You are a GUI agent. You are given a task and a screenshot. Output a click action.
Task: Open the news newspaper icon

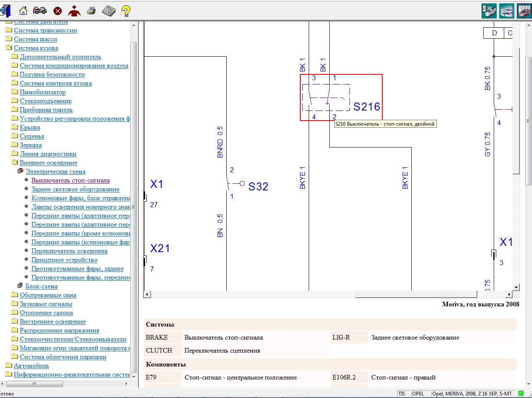pos(109,11)
